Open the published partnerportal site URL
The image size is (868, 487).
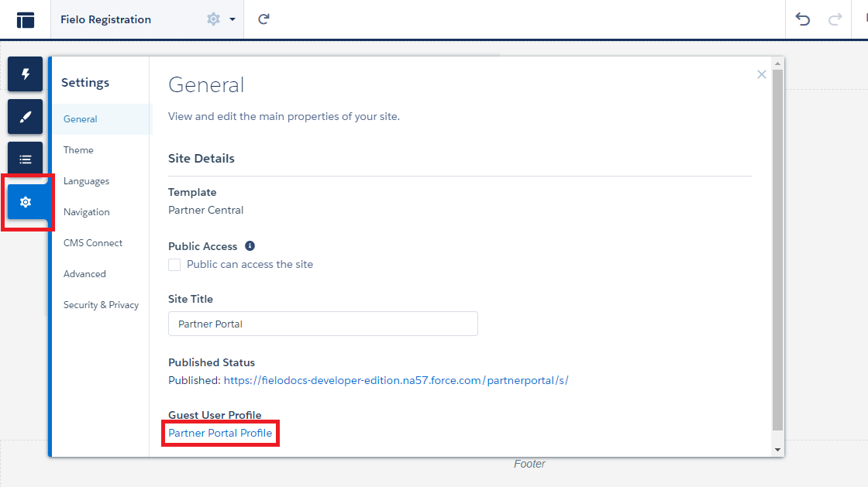point(396,380)
